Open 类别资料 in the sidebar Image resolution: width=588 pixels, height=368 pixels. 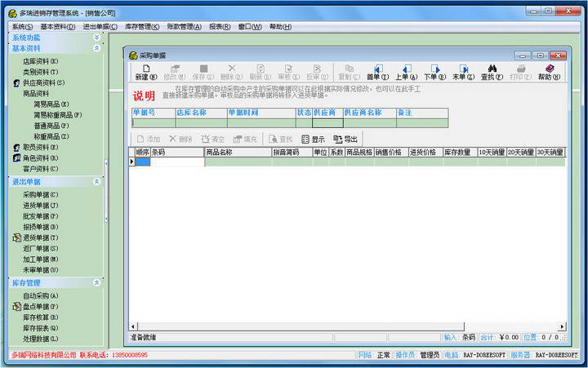click(41, 72)
